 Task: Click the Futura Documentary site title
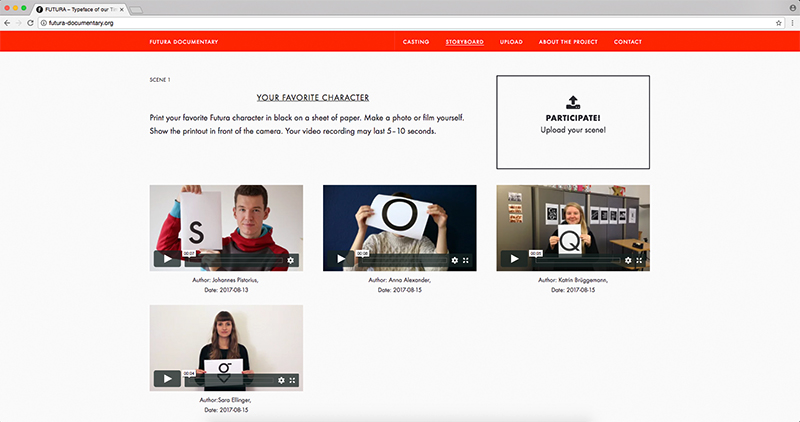tap(184, 42)
